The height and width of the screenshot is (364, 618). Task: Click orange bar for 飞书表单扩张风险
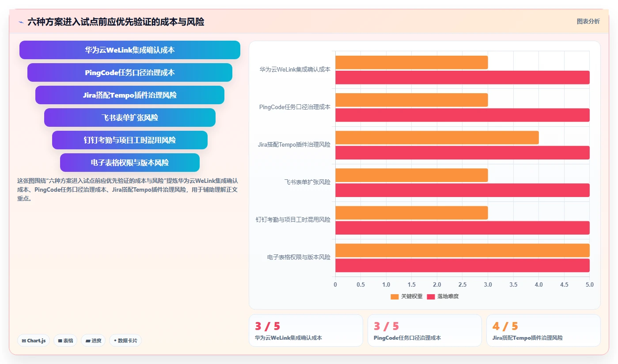[411, 175]
